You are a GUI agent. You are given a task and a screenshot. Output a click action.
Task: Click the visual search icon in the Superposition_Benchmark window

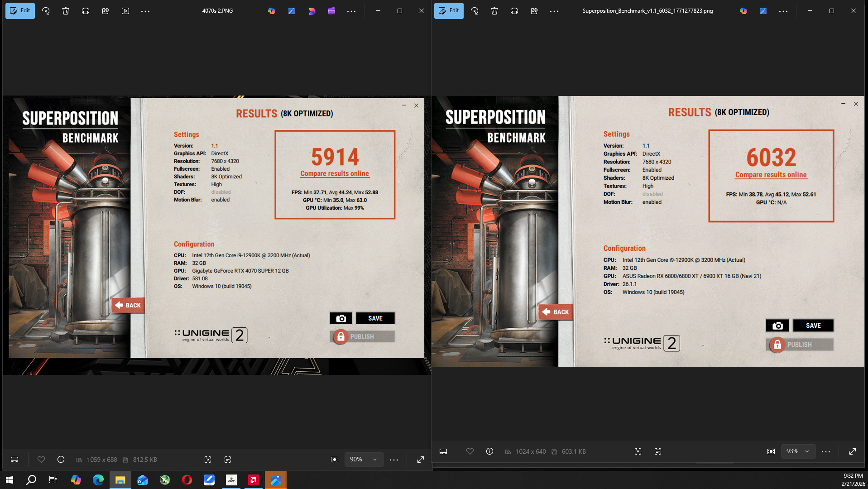(638, 451)
